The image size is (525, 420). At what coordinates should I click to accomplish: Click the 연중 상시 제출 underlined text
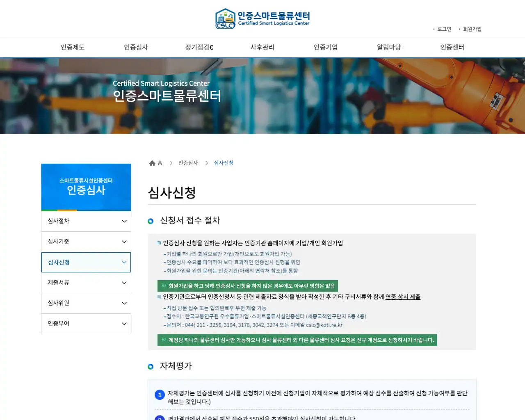[403, 297]
